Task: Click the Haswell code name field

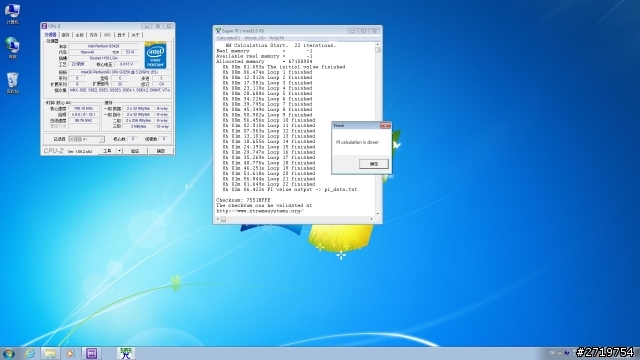Action: [x=87, y=52]
